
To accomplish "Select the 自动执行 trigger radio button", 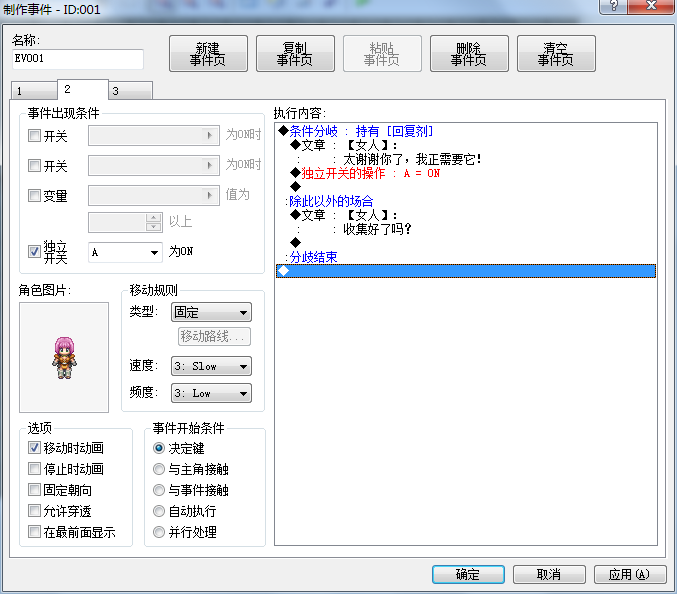I will pos(159,511).
